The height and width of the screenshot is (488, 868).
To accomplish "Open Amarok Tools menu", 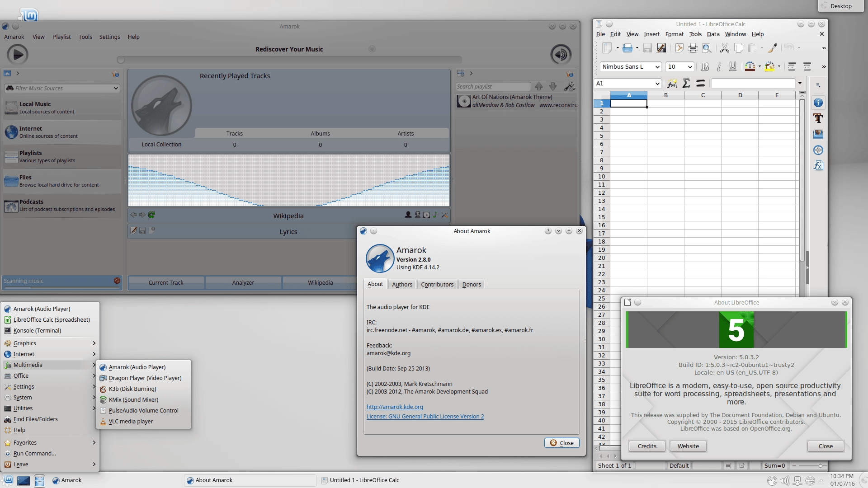I will click(85, 37).
